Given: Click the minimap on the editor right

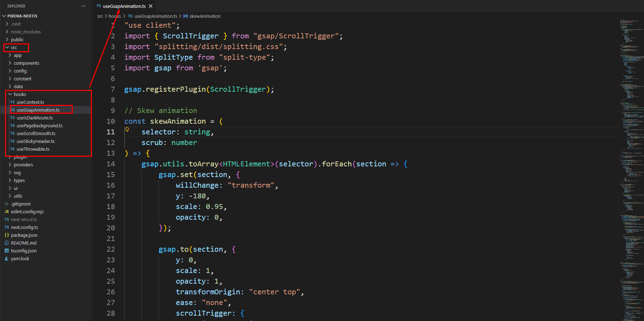Looking at the screenshot, I should (x=631, y=170).
